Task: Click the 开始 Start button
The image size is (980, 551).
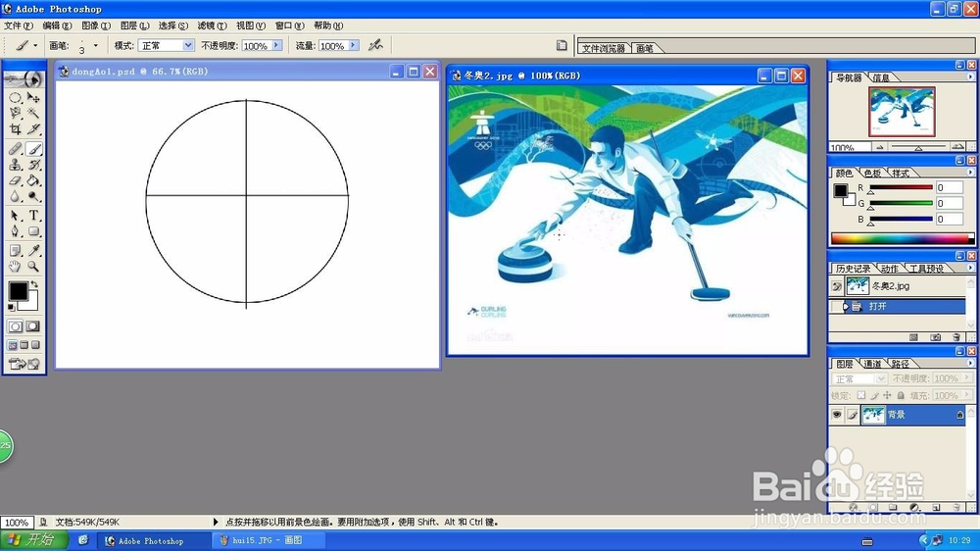Action: [x=35, y=540]
